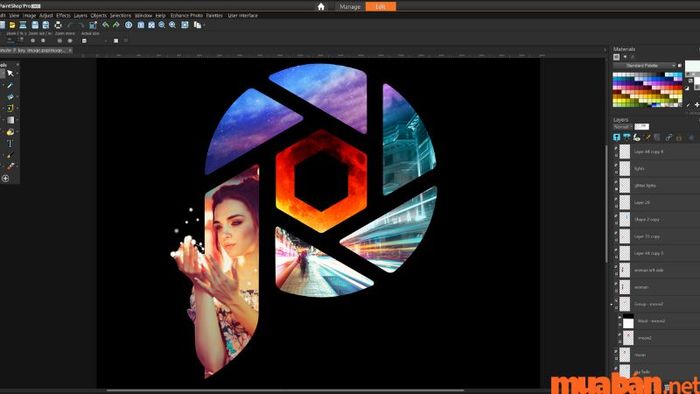
Task: Open the Objects menu
Action: tap(99, 15)
